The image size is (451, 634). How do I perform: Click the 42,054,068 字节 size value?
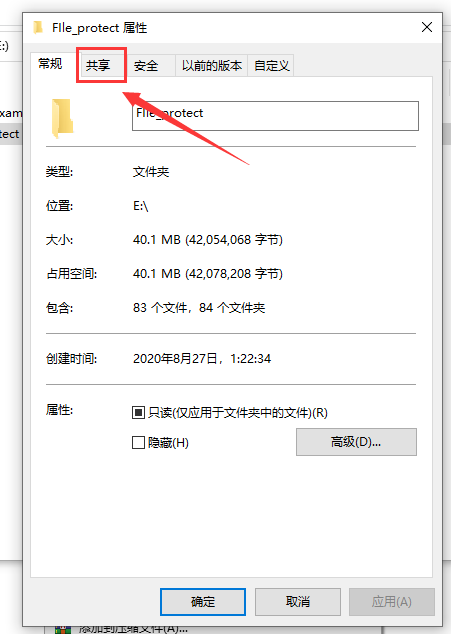tap(234, 240)
